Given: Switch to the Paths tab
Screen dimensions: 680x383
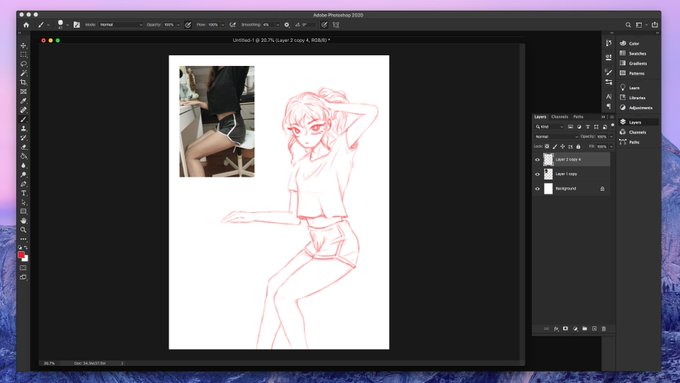Looking at the screenshot, I should click(x=578, y=117).
